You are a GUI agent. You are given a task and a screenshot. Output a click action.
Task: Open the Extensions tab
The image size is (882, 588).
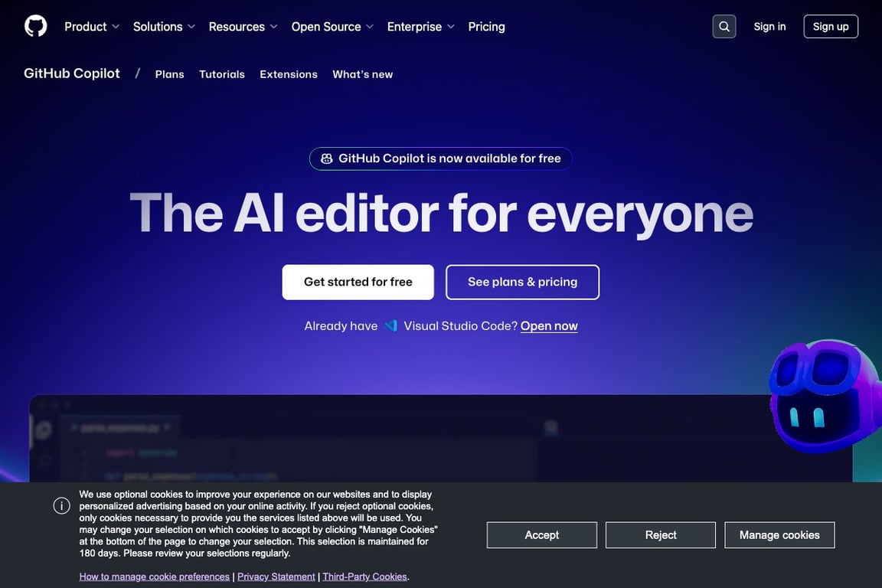click(289, 74)
